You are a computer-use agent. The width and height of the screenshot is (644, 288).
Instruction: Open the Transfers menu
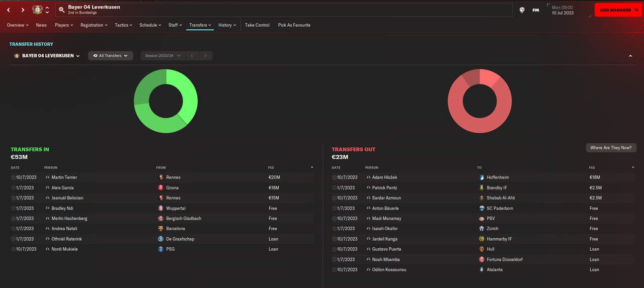click(x=200, y=25)
